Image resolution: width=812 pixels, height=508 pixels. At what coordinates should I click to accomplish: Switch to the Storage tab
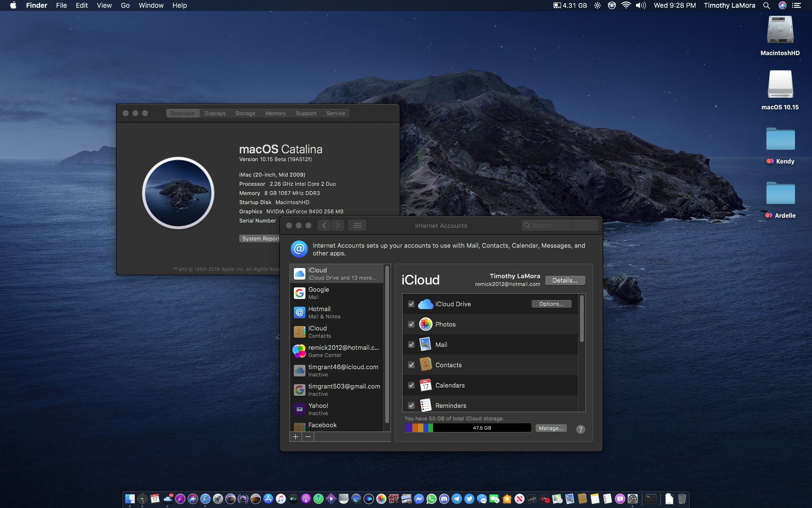245,113
